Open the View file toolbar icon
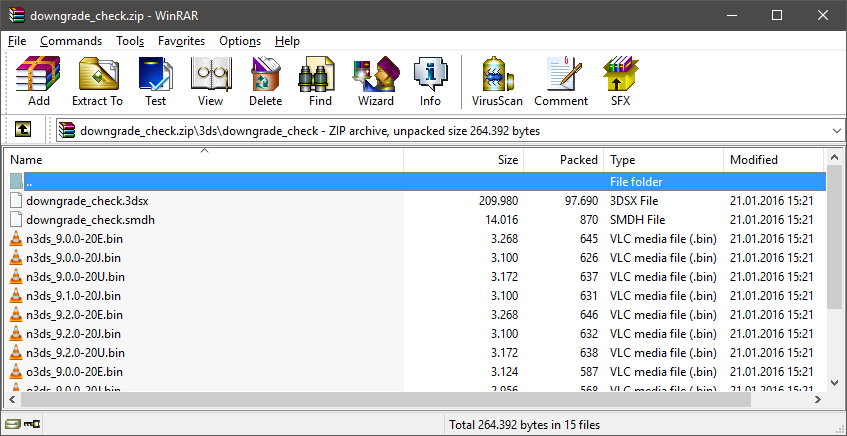The width and height of the screenshot is (847, 436). [x=210, y=81]
